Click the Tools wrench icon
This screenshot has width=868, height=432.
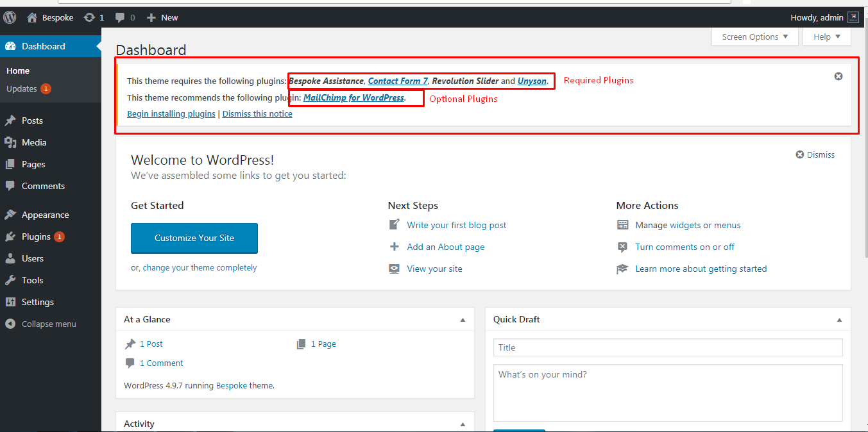point(10,280)
